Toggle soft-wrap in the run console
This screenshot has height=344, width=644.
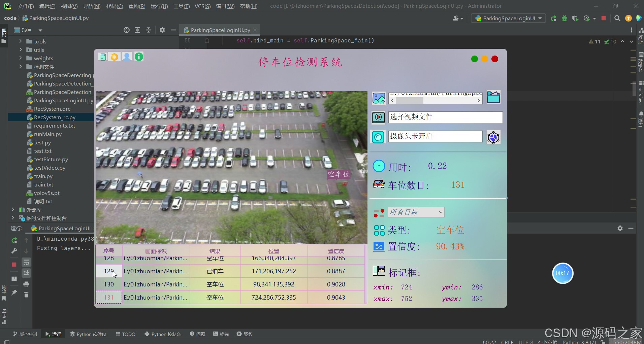26,263
